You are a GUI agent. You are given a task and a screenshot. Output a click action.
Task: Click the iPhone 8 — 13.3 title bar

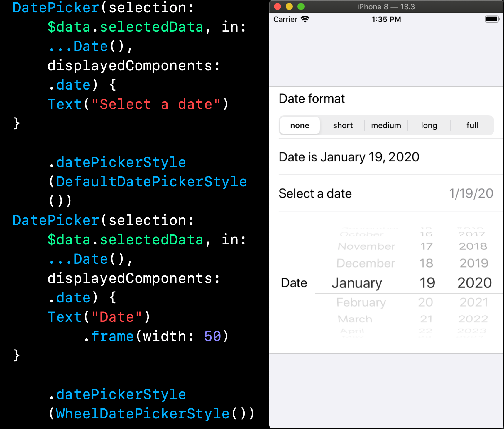tap(386, 6)
